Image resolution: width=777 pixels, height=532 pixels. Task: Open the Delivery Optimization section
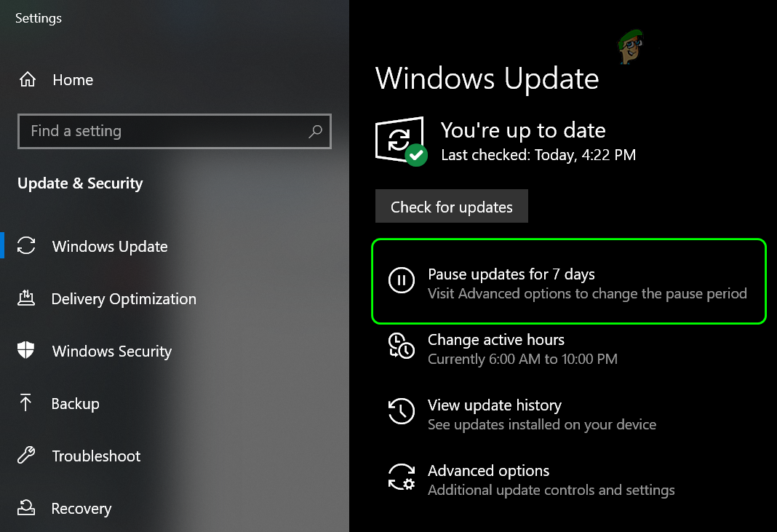click(x=124, y=299)
